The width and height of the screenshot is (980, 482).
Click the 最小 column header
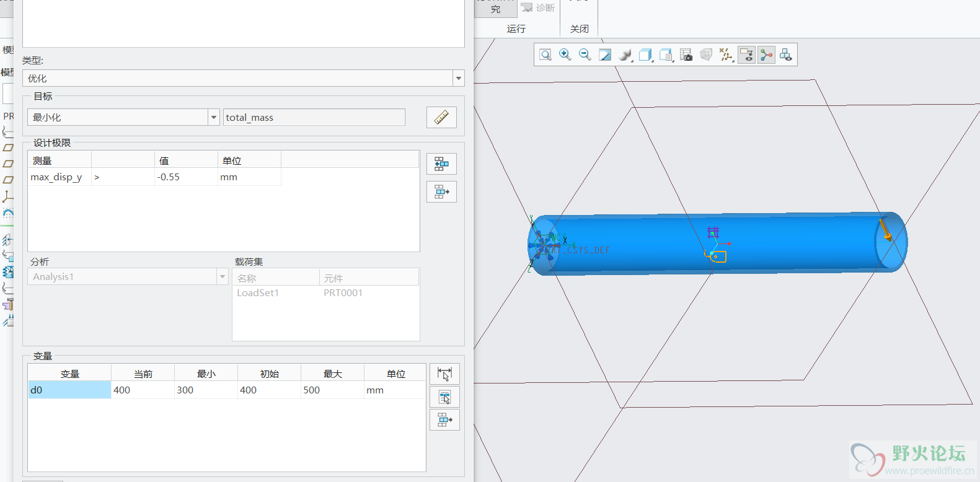[x=206, y=373]
